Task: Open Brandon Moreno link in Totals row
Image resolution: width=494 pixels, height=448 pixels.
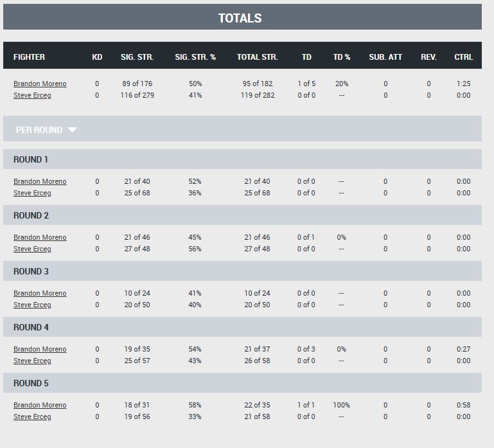Action: (x=40, y=84)
